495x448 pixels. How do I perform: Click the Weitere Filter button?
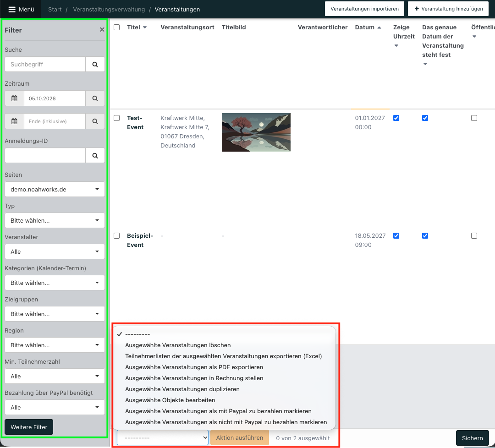29,427
